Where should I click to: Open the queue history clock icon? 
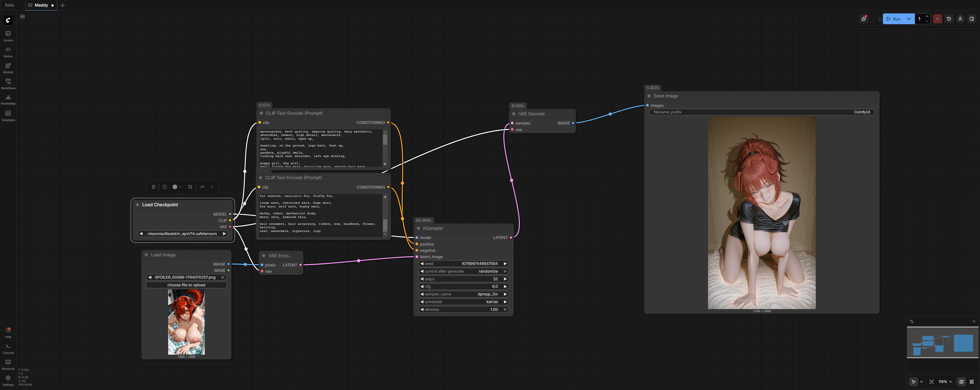pyautogui.click(x=949, y=19)
